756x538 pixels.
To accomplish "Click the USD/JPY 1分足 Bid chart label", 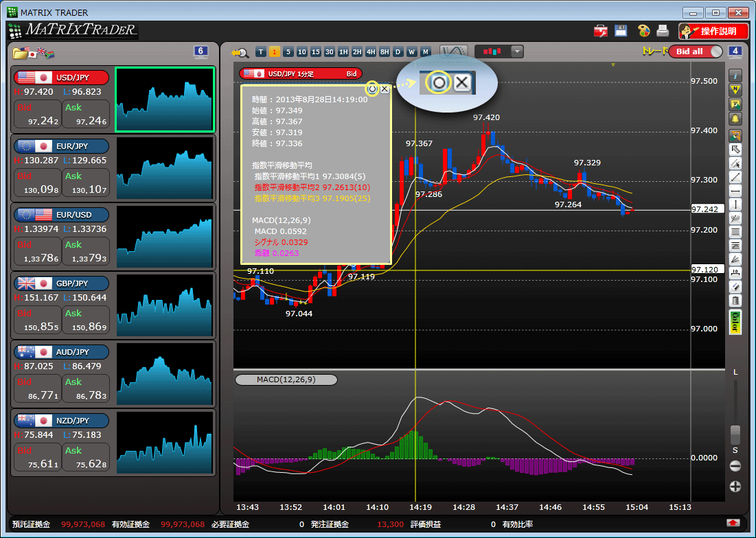I will 300,73.
